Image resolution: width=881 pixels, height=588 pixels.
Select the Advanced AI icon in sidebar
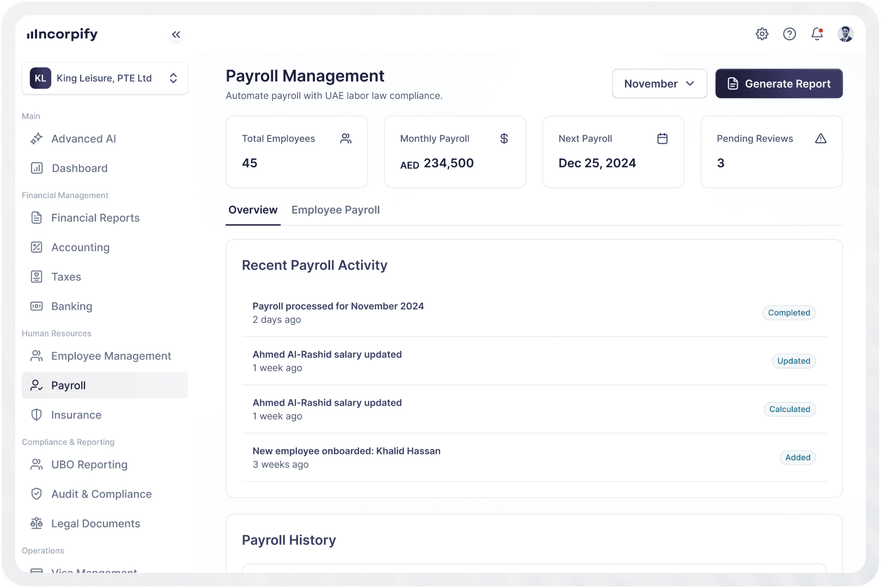coord(36,138)
